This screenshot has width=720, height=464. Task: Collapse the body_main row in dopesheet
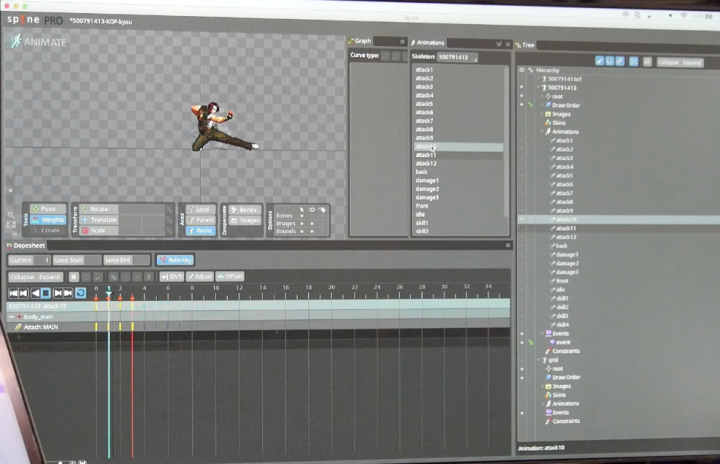[x=12, y=316]
